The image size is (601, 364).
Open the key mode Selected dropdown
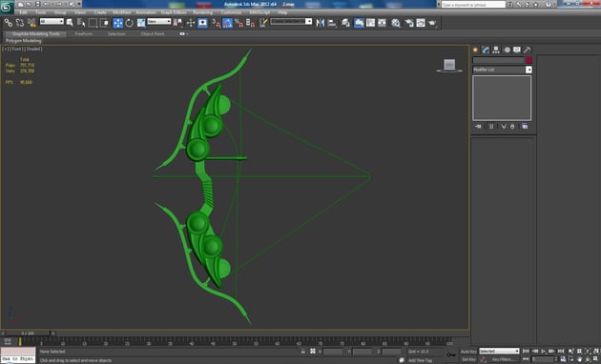click(499, 352)
